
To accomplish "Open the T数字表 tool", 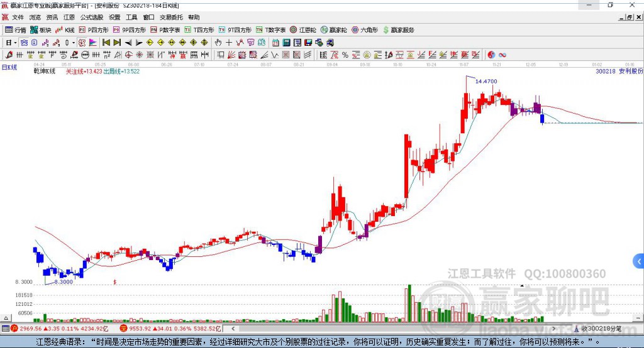I will click(x=270, y=30).
